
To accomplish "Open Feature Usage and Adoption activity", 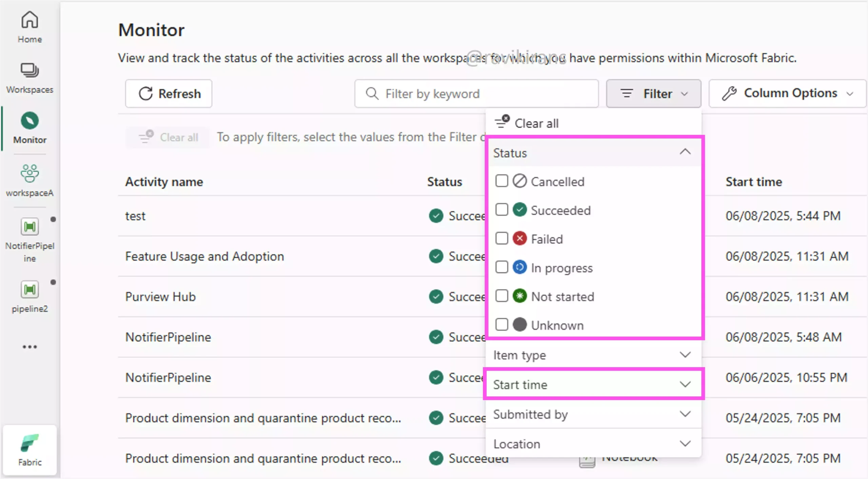I will pos(204,256).
